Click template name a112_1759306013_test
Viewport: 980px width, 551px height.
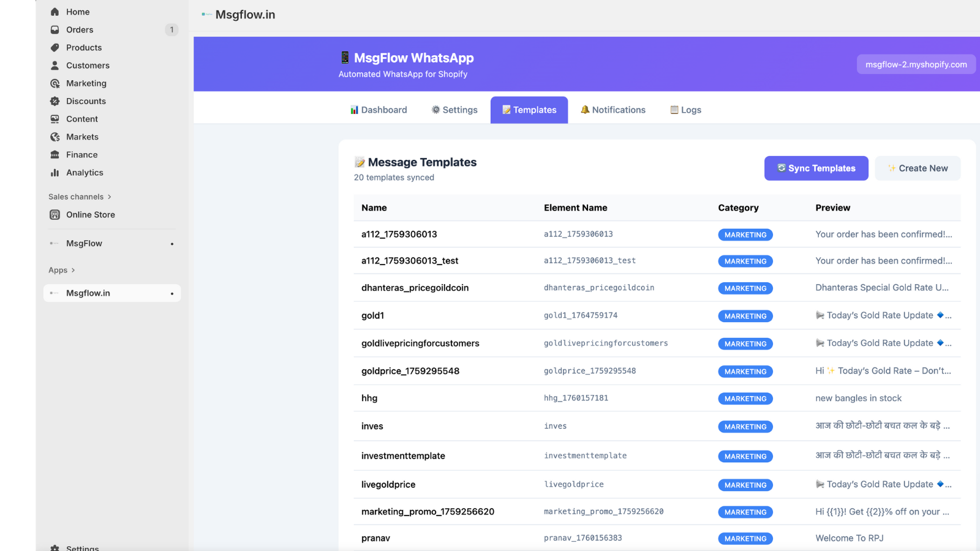click(410, 261)
